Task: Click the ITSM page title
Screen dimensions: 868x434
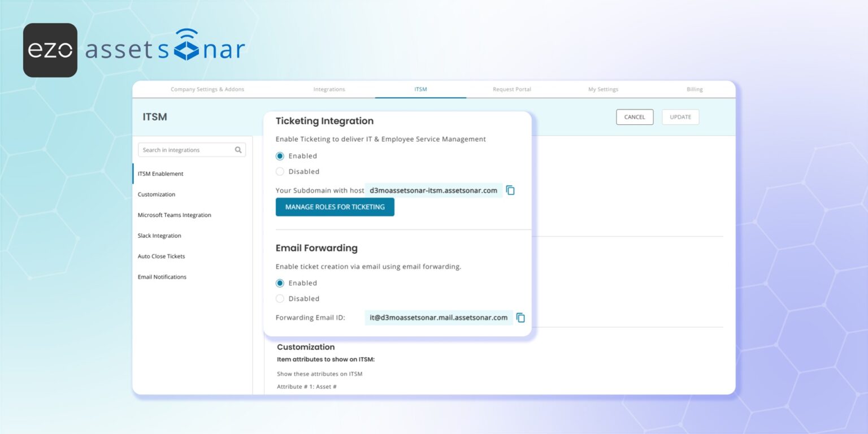Action: coord(155,117)
